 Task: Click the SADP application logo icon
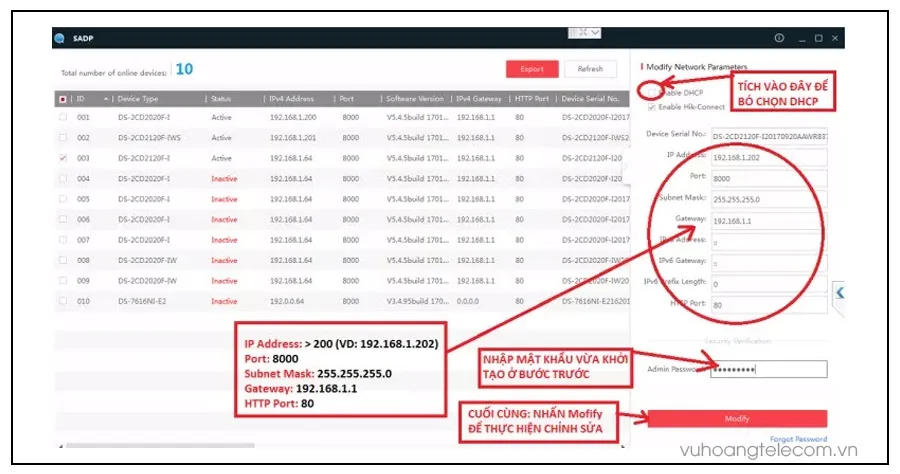tap(59, 39)
